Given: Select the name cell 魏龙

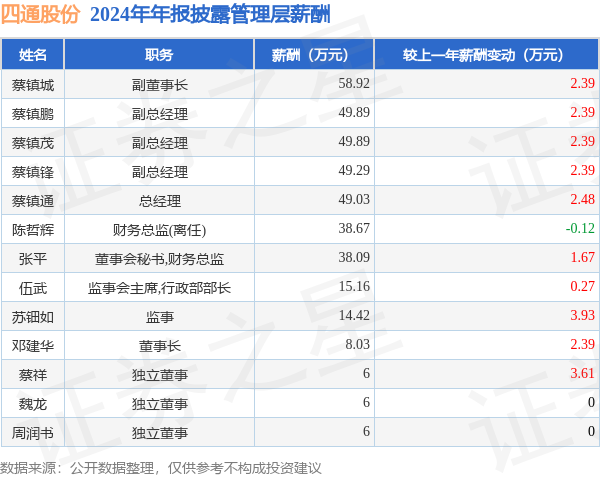Looking at the screenshot, I should [x=33, y=404].
